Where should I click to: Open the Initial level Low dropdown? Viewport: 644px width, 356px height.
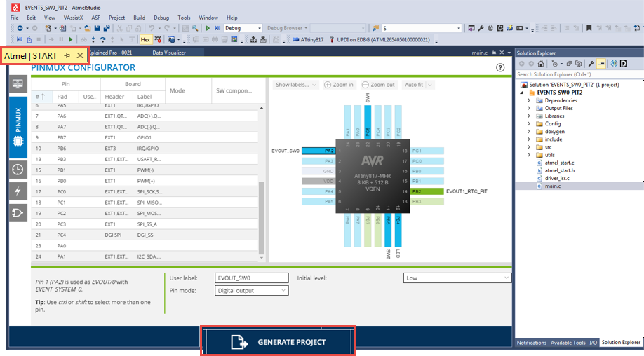point(457,278)
